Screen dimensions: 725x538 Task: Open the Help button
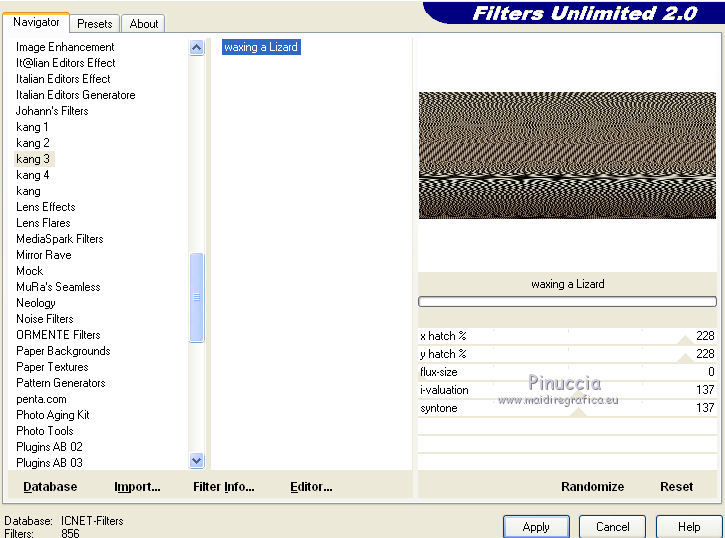[689, 527]
